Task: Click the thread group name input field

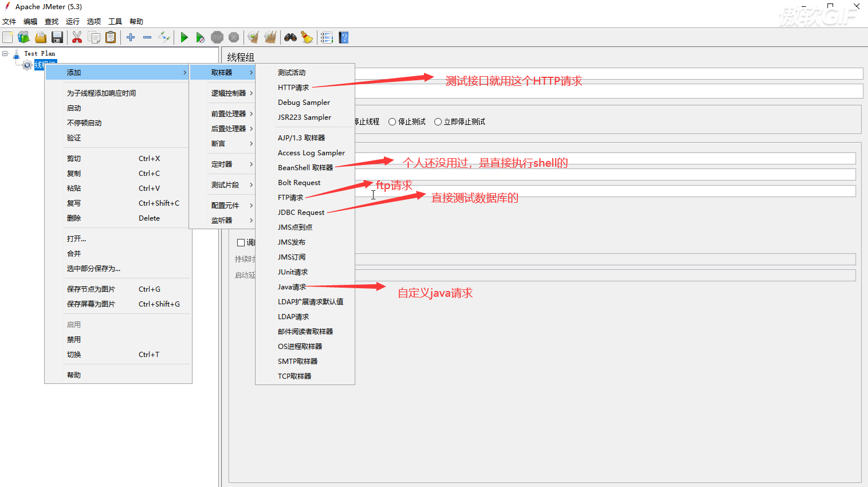Action: (607, 73)
